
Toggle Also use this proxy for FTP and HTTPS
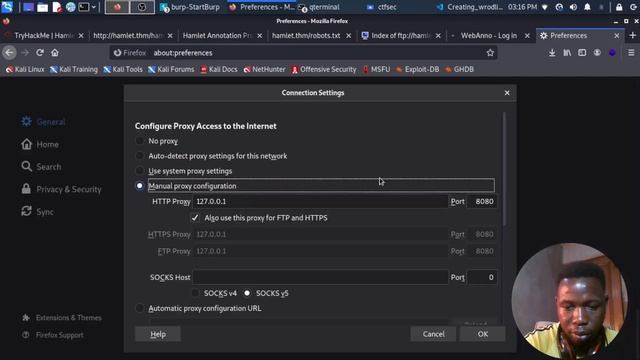(x=195, y=218)
